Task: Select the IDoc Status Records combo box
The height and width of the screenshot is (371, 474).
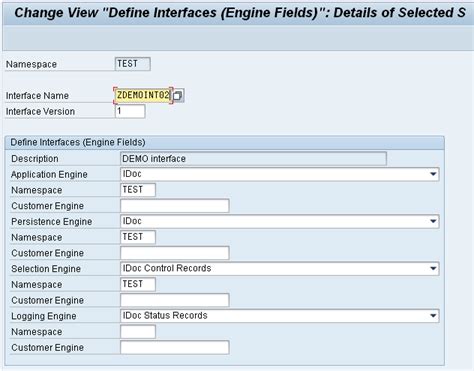Action: [280, 316]
